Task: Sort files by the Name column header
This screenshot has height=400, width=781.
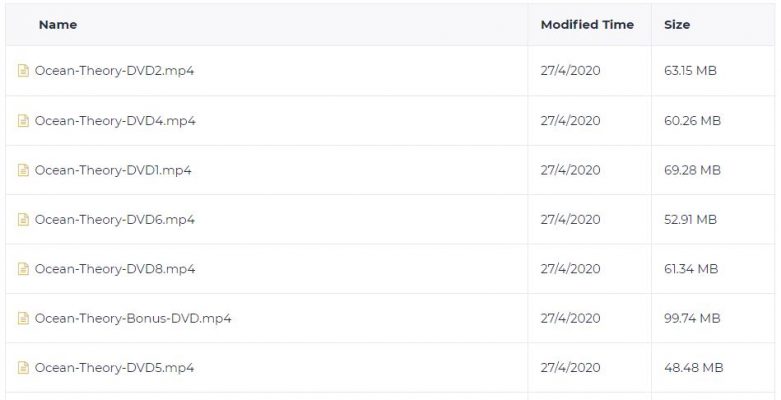Action: coord(58,24)
